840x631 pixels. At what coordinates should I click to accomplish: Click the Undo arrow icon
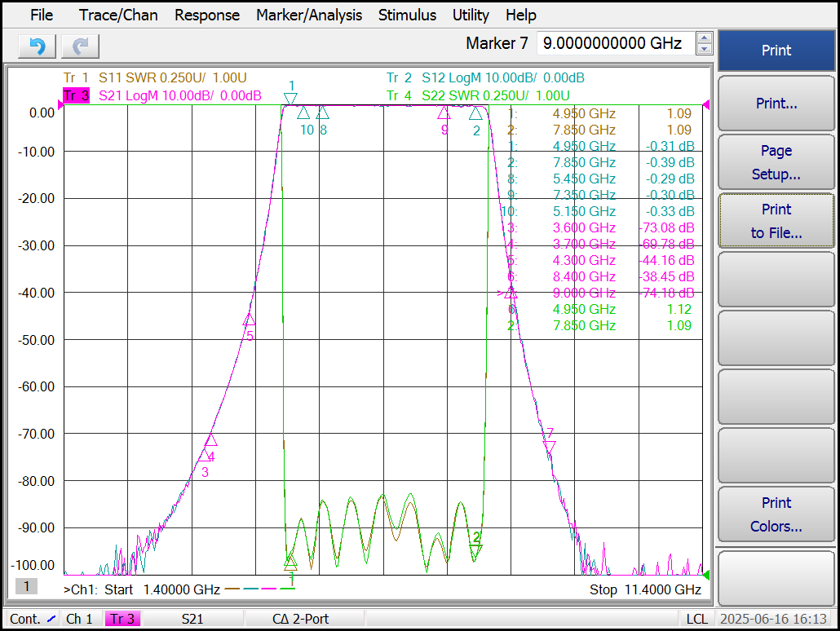[x=37, y=46]
